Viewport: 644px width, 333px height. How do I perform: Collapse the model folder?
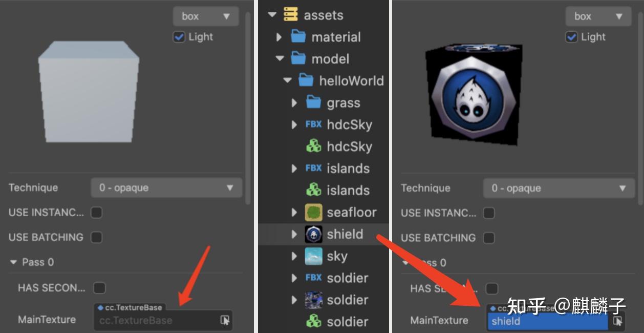tap(279, 58)
